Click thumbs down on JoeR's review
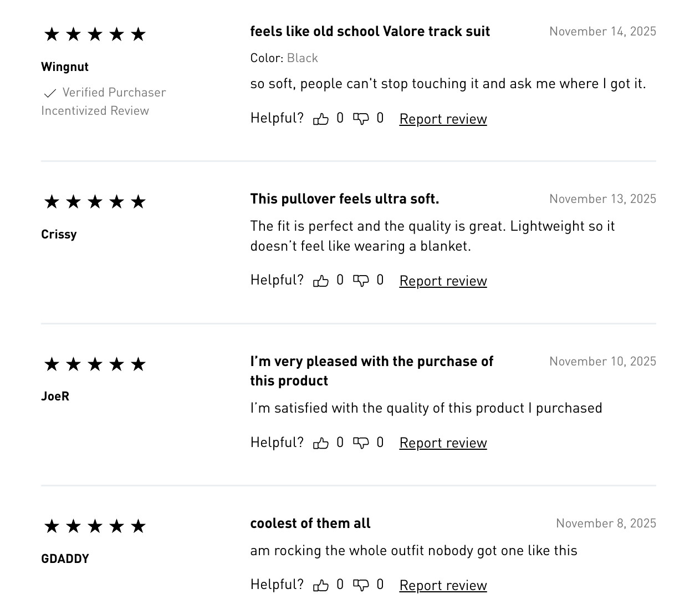The image size is (700, 599). pos(361,443)
